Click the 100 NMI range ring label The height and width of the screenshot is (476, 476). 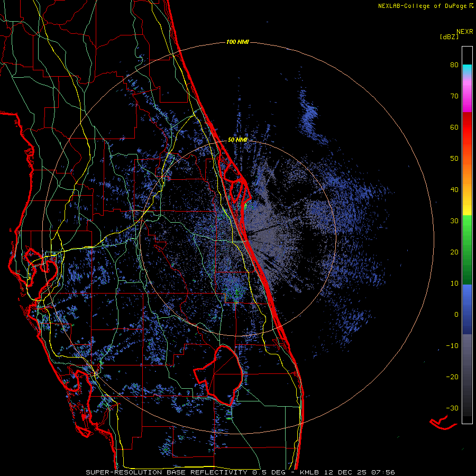click(237, 42)
